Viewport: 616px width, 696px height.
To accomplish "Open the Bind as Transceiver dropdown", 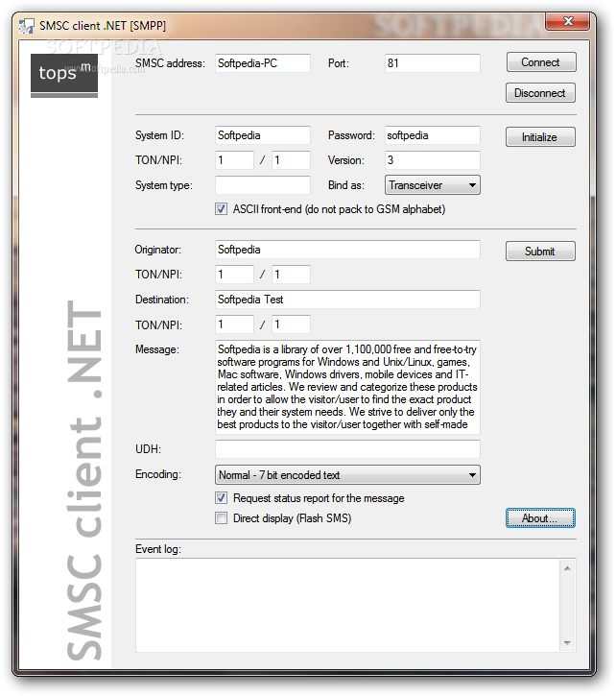I will (433, 184).
